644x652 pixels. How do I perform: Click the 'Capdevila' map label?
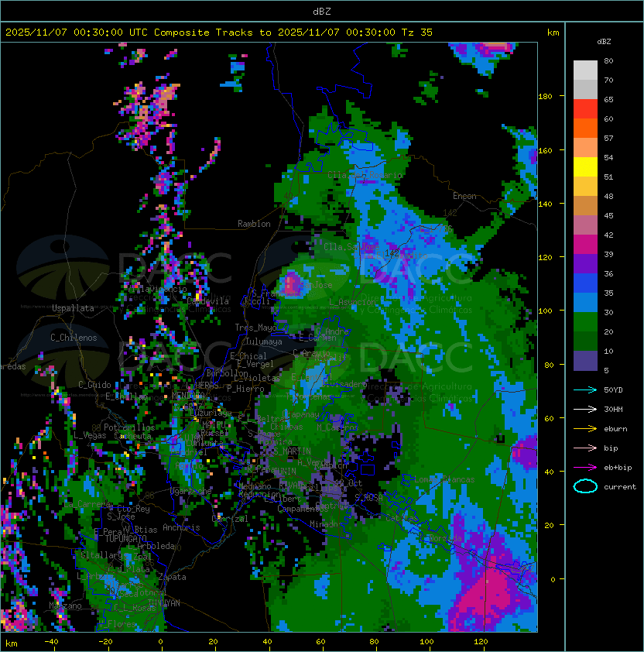pyautogui.click(x=207, y=301)
